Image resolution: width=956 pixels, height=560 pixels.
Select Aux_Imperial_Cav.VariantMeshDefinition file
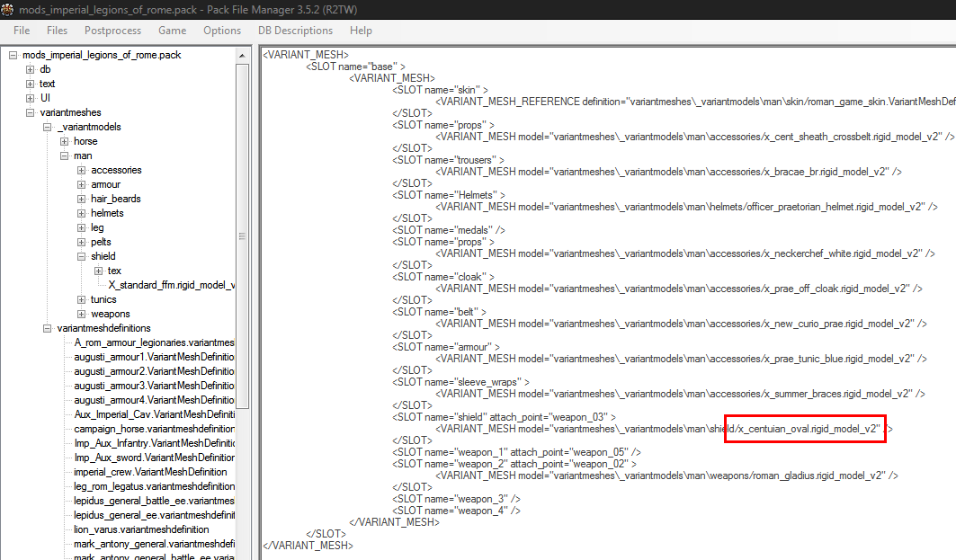coord(155,414)
